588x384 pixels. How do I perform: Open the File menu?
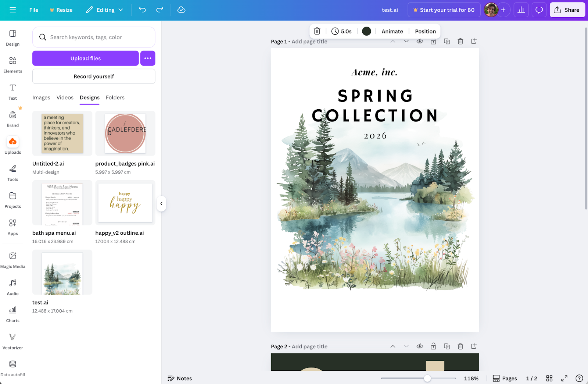click(x=33, y=10)
